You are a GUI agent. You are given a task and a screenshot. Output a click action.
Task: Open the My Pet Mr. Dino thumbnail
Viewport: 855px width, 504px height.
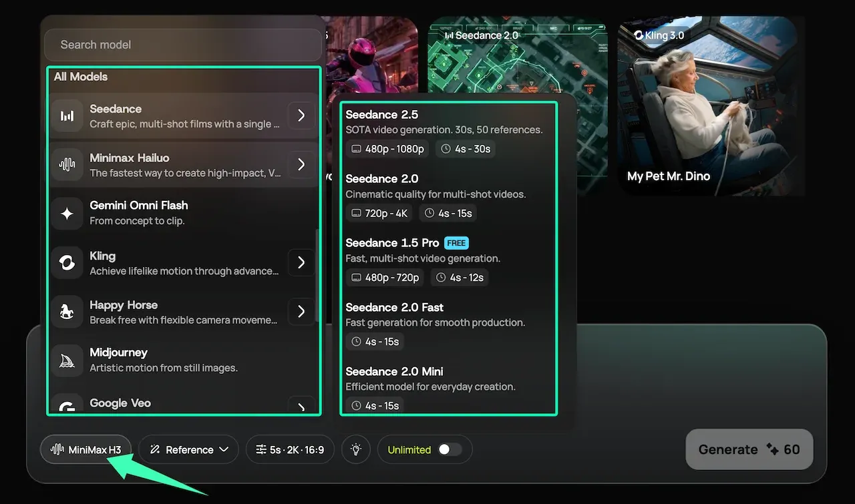(707, 105)
